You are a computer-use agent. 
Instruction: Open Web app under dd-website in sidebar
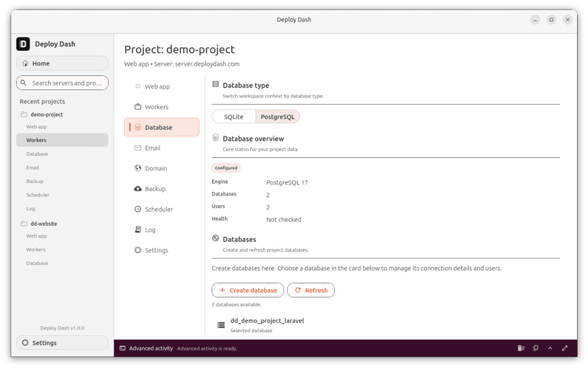62,236
